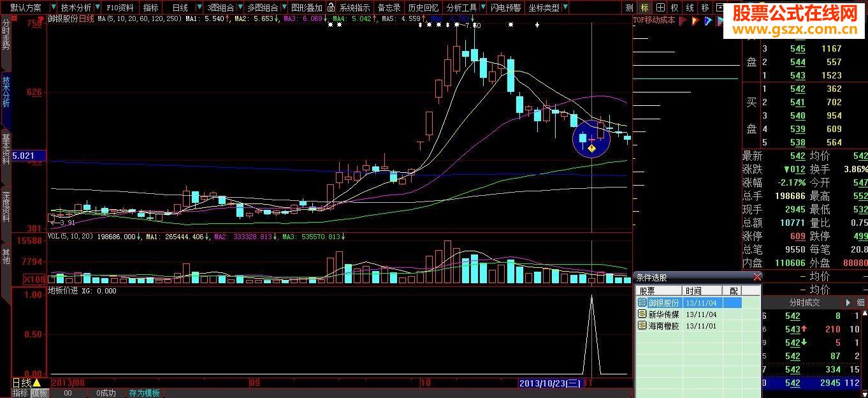Open 闪电预警 lightning alert

tap(505, 8)
